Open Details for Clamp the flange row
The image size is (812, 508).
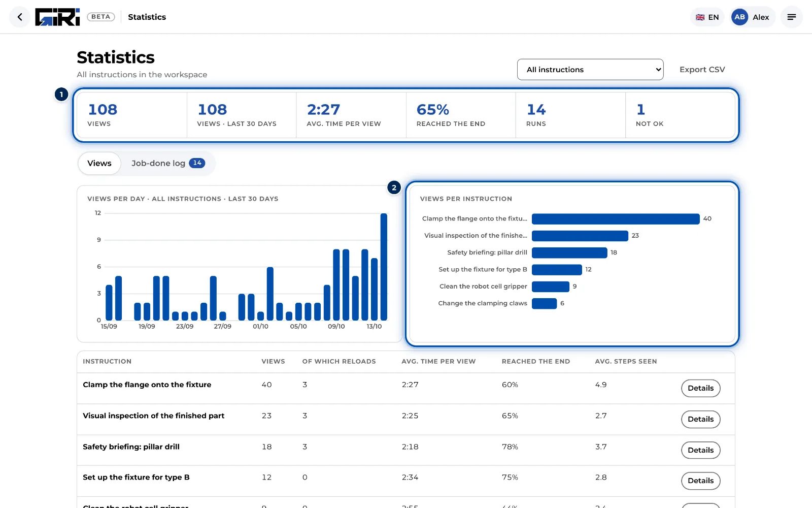tap(700, 388)
